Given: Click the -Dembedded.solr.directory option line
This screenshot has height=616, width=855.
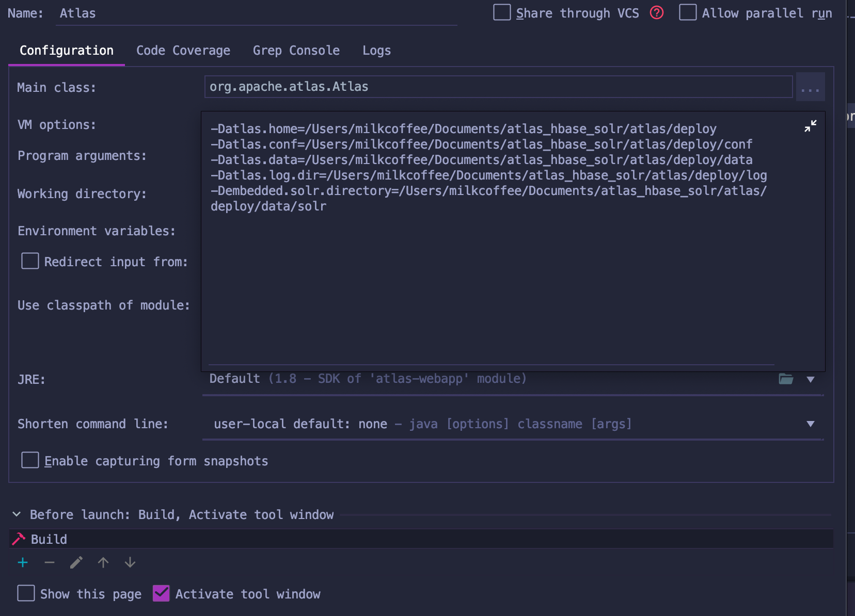Looking at the screenshot, I should (x=488, y=199).
